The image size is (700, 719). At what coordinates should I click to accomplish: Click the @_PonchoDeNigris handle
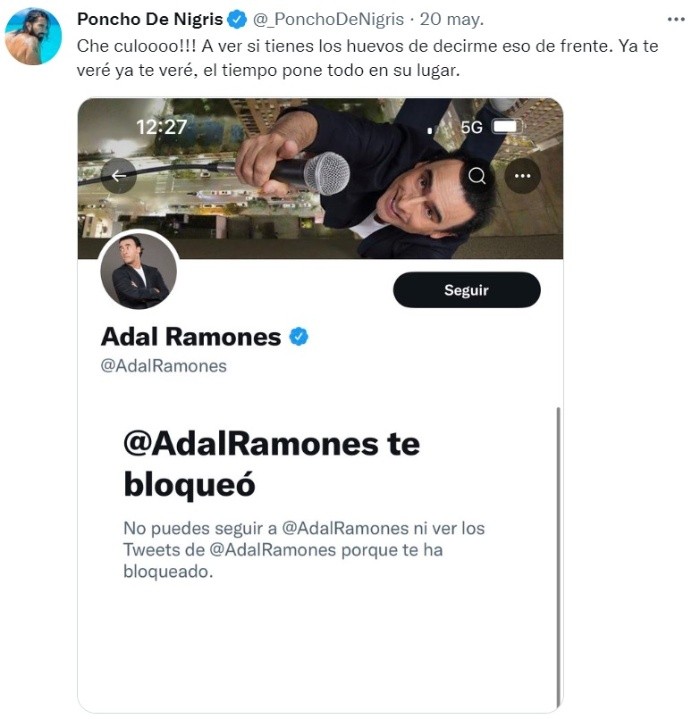[x=328, y=19]
